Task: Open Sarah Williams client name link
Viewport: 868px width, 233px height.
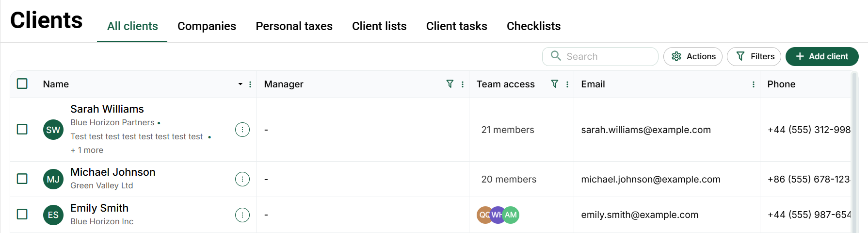Action: pos(107,109)
